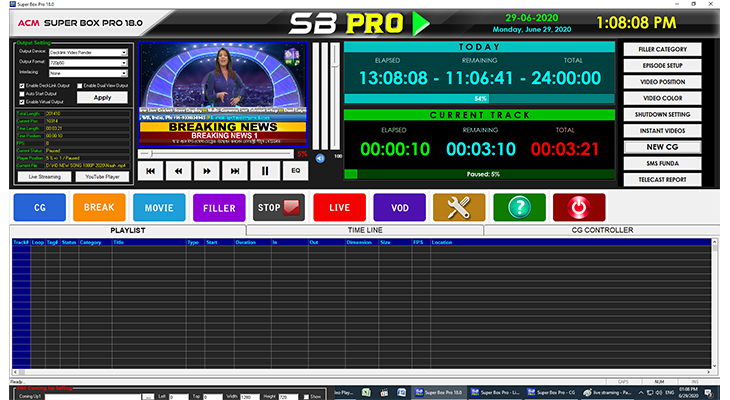Viewport: 730px width, 400px height.
Task: Open FILLER CATEGORY
Action: [662, 49]
